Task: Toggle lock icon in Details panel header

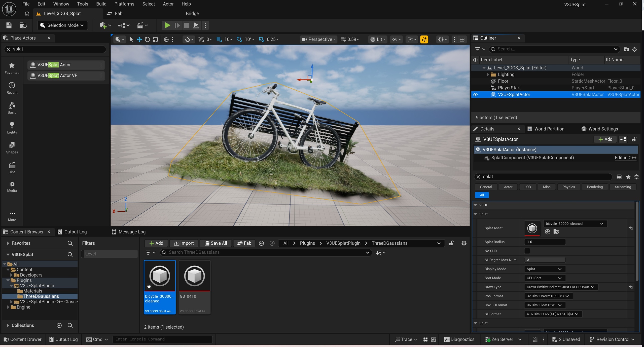Action: pyautogui.click(x=634, y=139)
